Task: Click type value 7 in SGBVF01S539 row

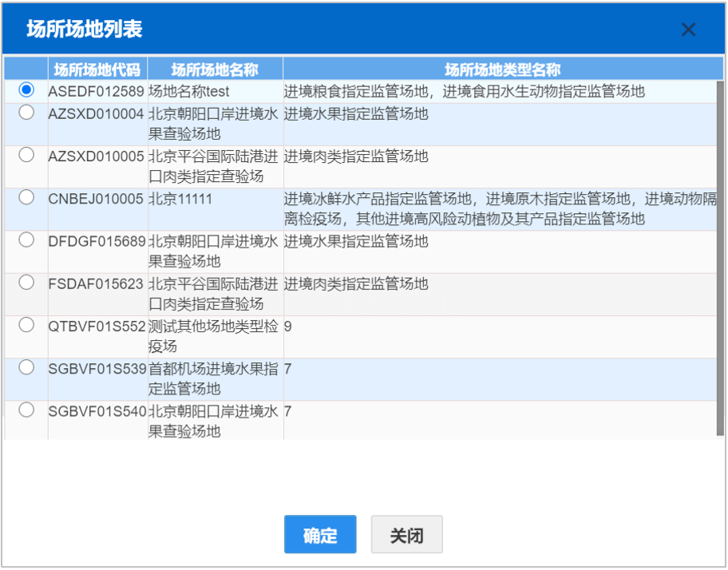Action: point(288,370)
